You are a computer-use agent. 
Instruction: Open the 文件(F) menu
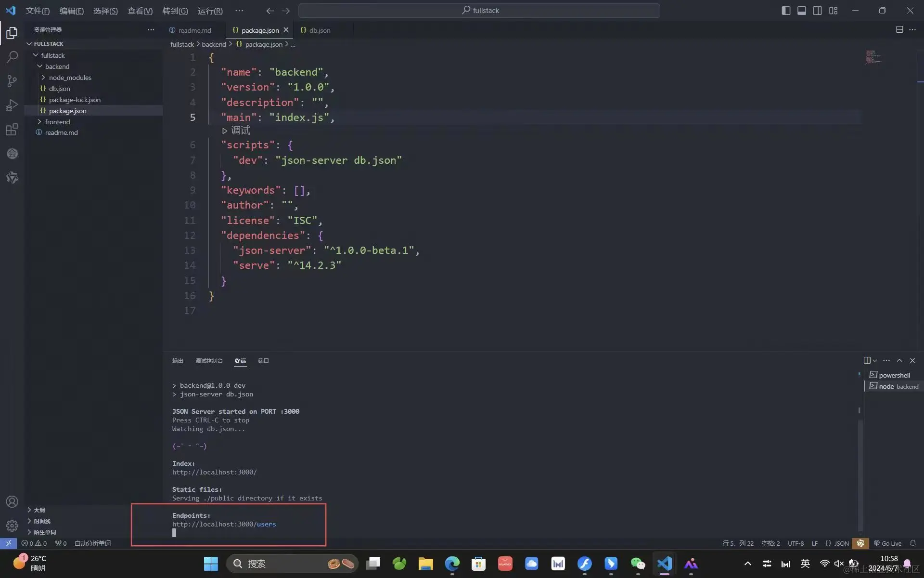tap(38, 11)
